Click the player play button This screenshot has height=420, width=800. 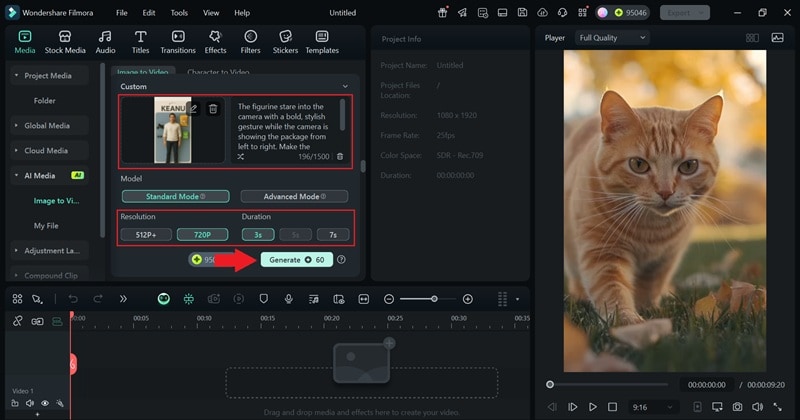click(592, 407)
